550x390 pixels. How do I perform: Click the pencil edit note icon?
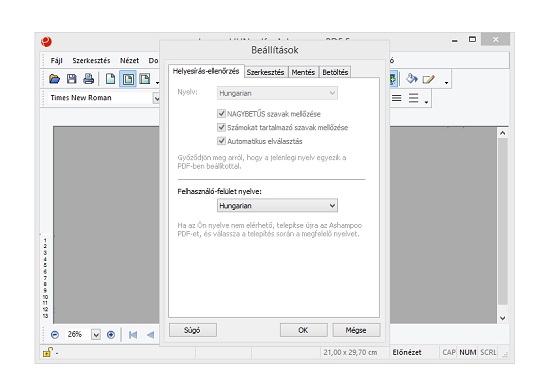point(428,79)
